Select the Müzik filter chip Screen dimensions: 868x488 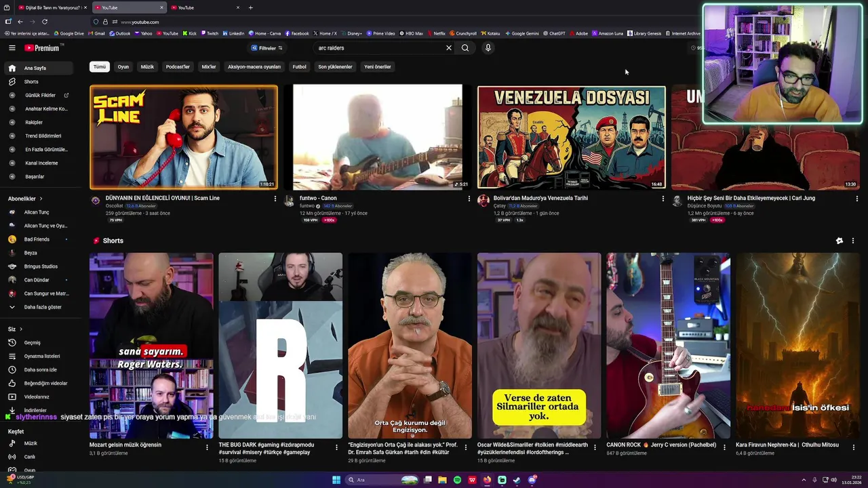pyautogui.click(x=147, y=67)
